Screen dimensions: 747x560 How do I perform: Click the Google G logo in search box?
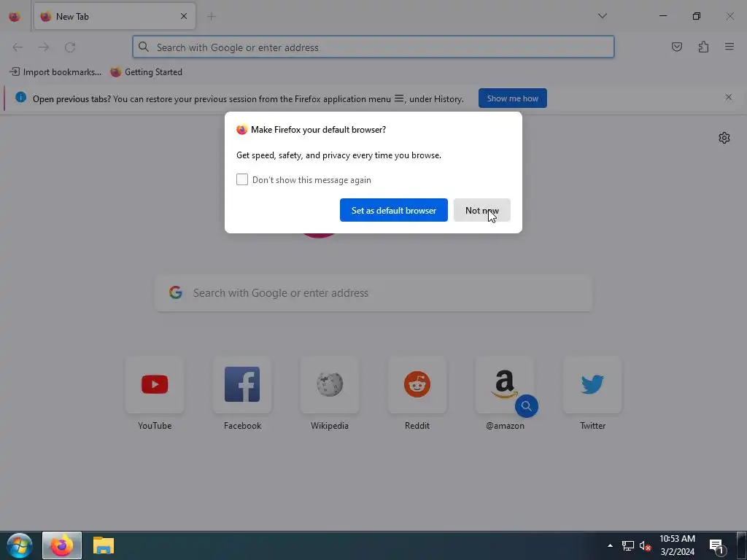click(176, 292)
